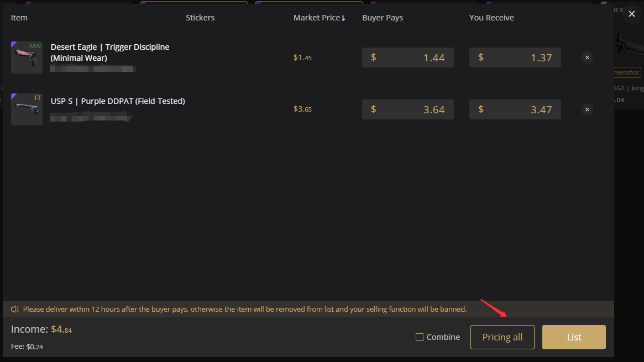Viewport: 644px width, 362px height.
Task: Click the $1.45 market price of Desert Eagle
Action: 302,57
